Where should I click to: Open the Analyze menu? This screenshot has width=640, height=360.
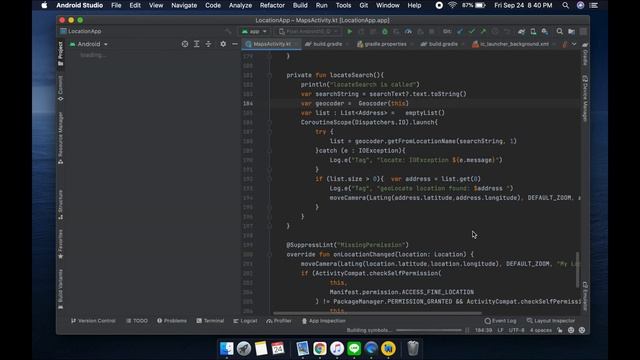tap(240, 5)
